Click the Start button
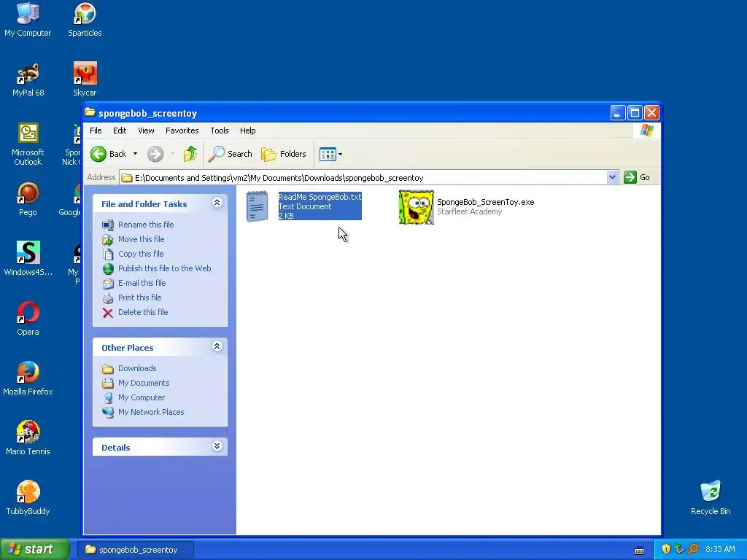The width and height of the screenshot is (747, 560). [34, 550]
